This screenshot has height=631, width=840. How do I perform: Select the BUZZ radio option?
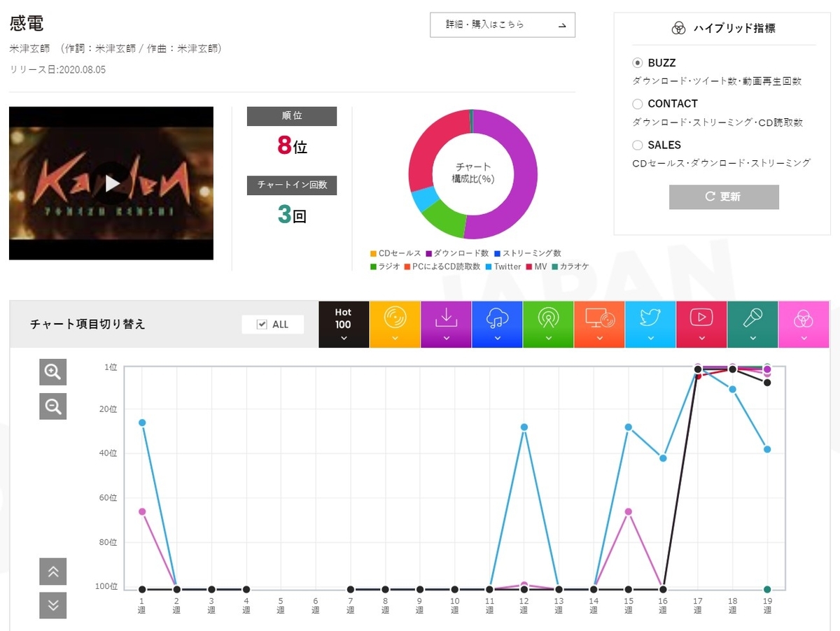click(637, 63)
